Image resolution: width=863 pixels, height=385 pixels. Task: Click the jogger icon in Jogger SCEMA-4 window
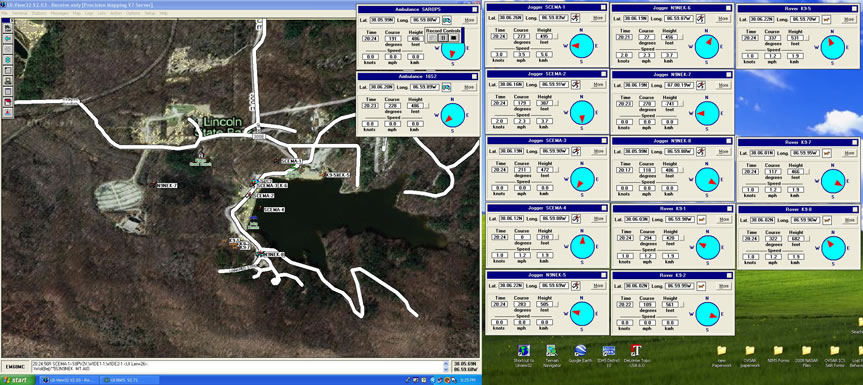[x=576, y=218]
